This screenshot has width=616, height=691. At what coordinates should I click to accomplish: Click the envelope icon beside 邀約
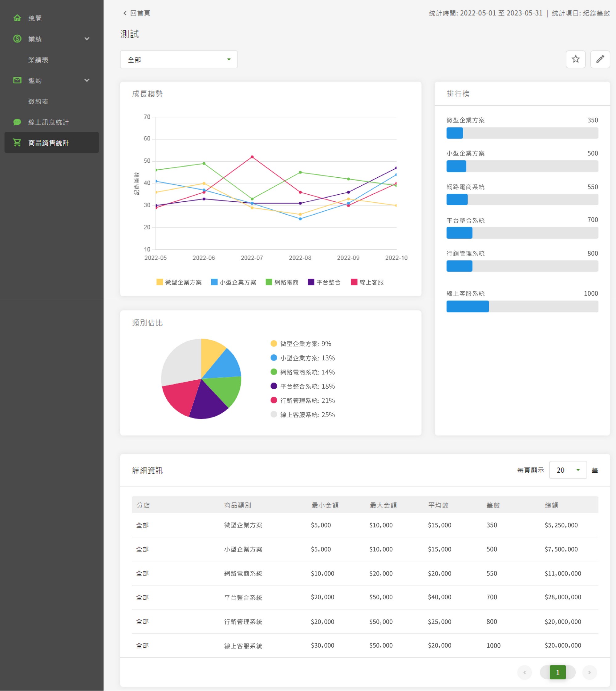[17, 80]
